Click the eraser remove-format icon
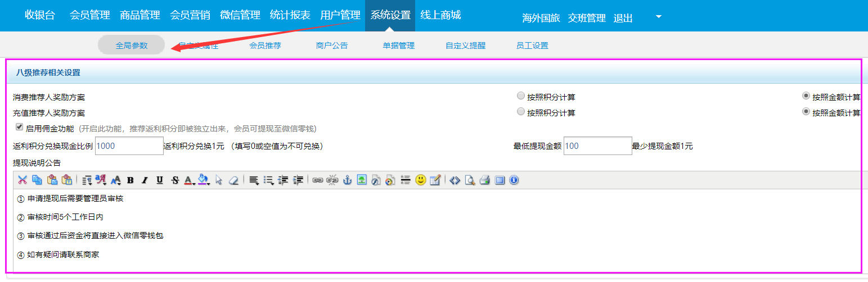This screenshot has width=868, height=282. (x=233, y=180)
